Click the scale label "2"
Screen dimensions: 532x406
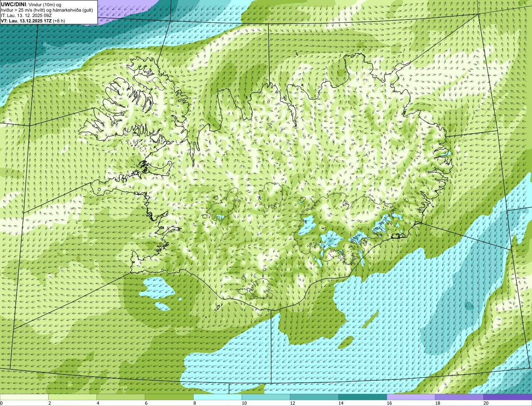49,403
